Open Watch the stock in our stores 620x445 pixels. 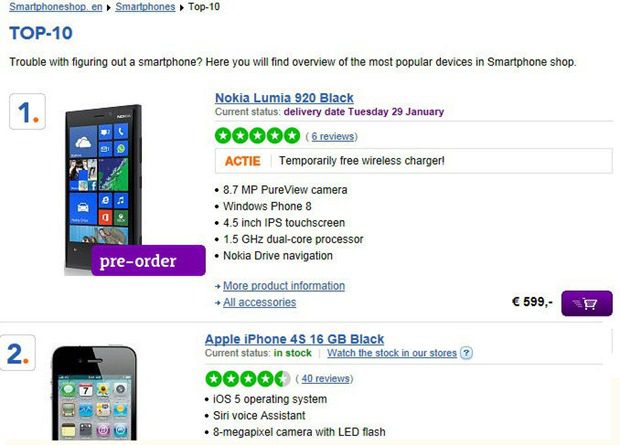[x=392, y=353]
